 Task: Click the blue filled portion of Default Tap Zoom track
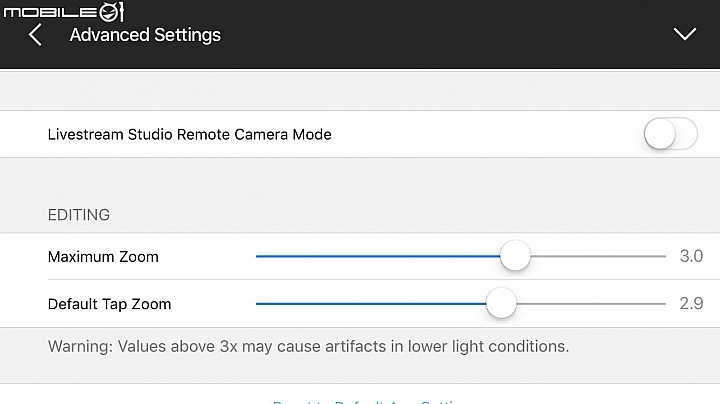(x=371, y=303)
